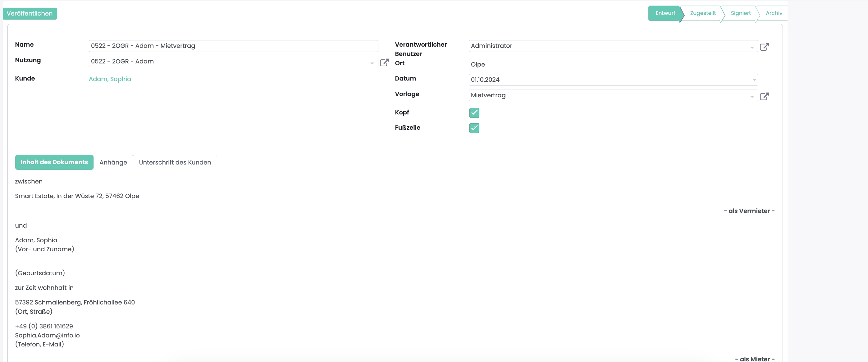Select the Archiv status stage

tap(774, 13)
